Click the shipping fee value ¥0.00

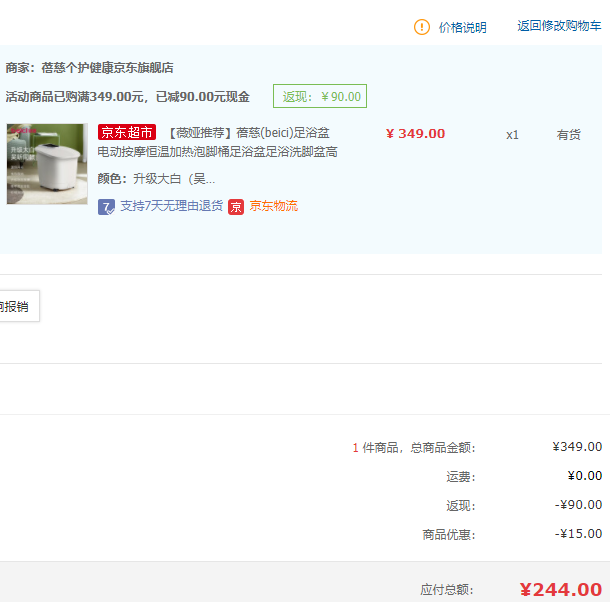585,476
